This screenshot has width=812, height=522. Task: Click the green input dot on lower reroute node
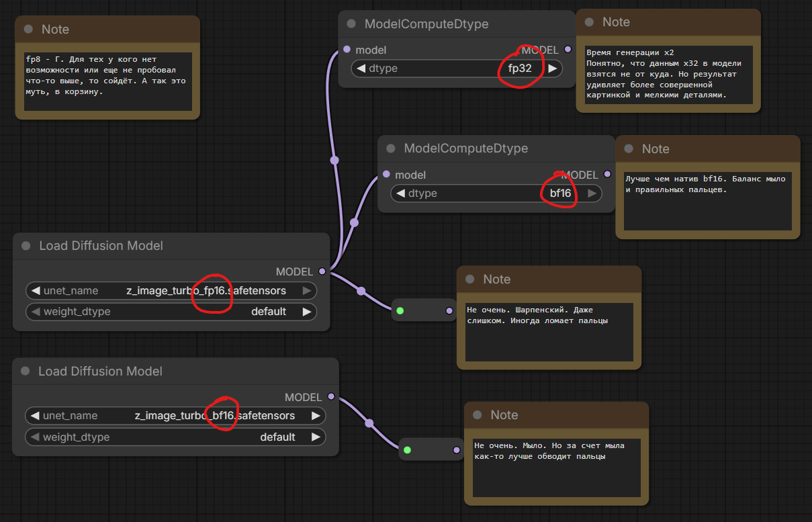point(408,450)
